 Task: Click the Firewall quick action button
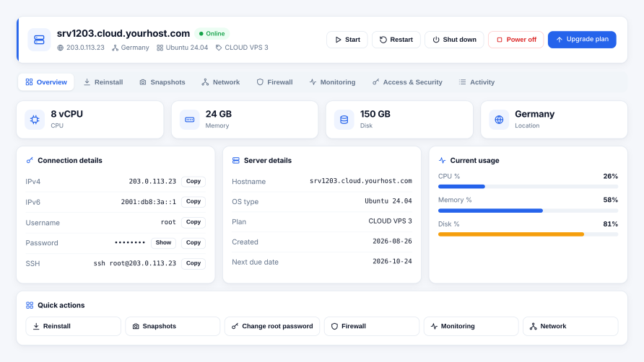click(372, 326)
